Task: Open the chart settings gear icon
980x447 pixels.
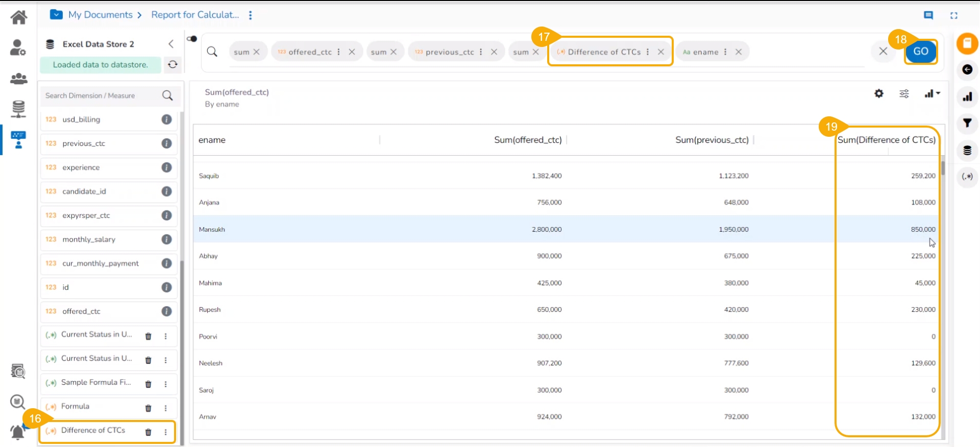Action: click(x=878, y=93)
